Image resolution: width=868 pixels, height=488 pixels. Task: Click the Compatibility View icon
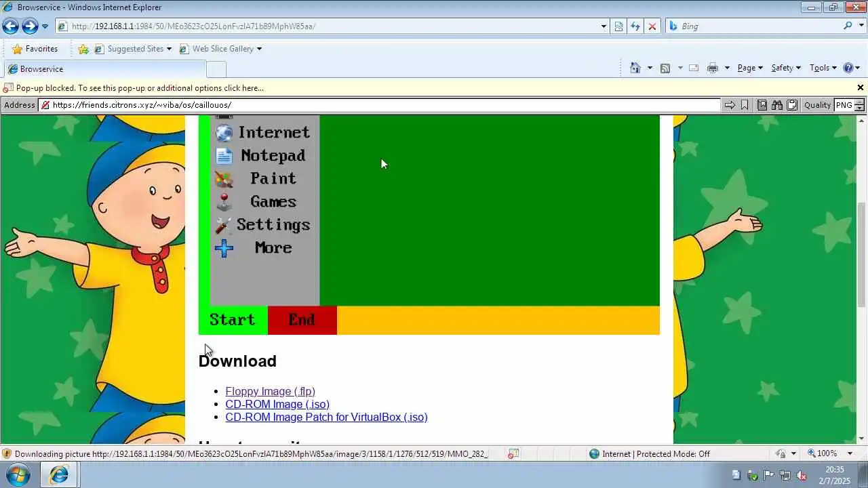(x=618, y=26)
